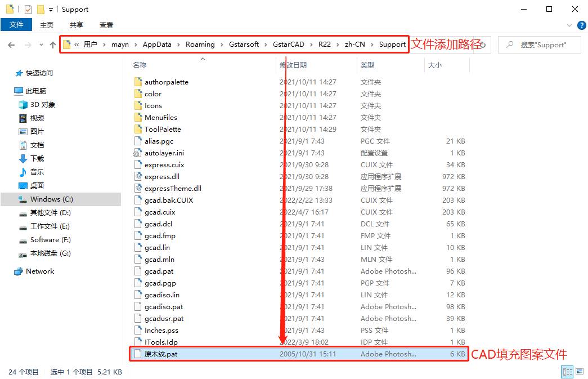Image resolution: width=588 pixels, height=379 pixels.
Task: Click the Back navigation arrow
Action: tap(11, 44)
